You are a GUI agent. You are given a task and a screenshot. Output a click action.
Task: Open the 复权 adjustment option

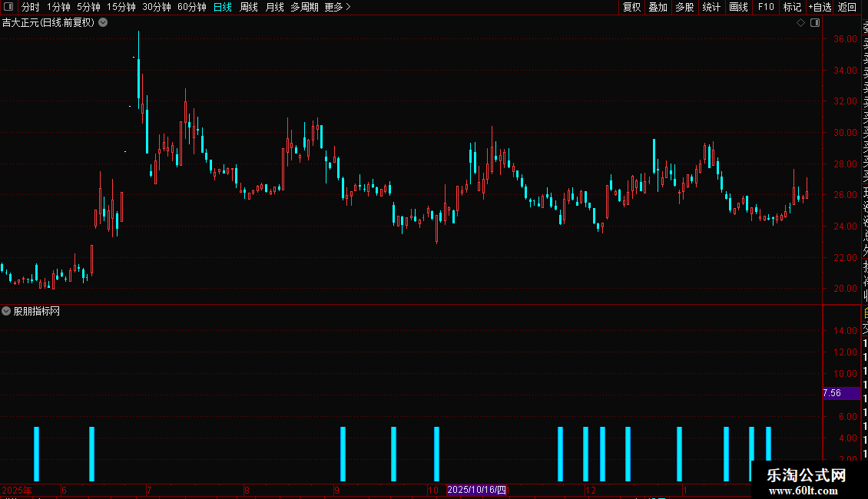point(631,7)
